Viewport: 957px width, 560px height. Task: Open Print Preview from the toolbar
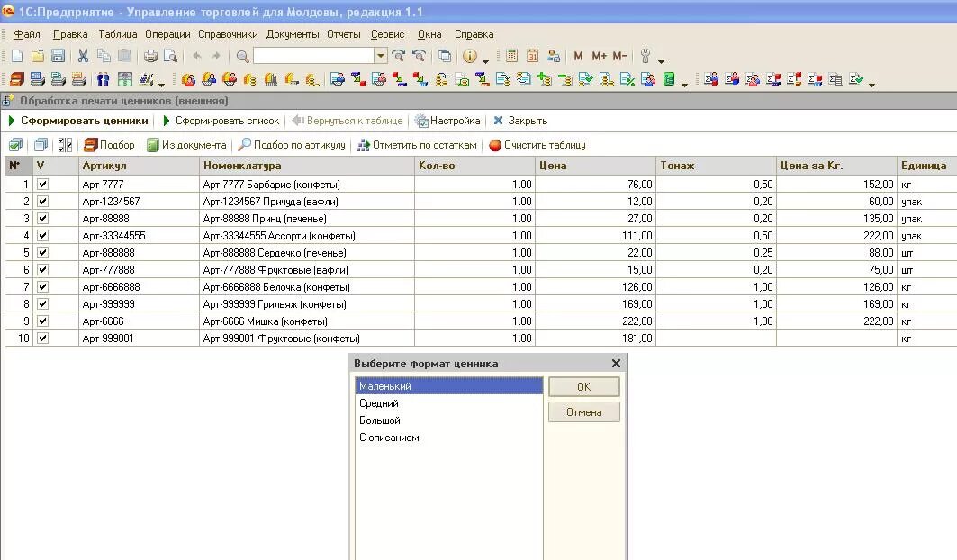(170, 56)
